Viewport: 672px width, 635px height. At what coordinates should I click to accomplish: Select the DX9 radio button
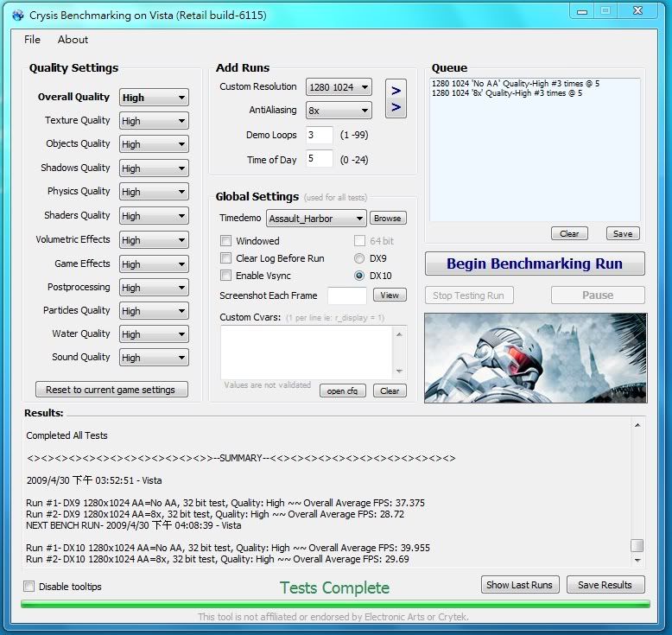pos(359,258)
